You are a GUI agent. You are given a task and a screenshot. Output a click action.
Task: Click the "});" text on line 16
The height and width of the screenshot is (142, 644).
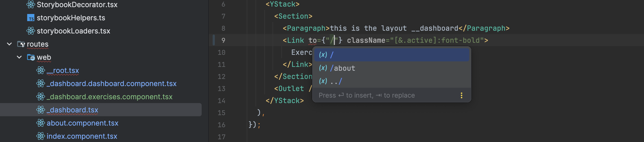point(254,125)
